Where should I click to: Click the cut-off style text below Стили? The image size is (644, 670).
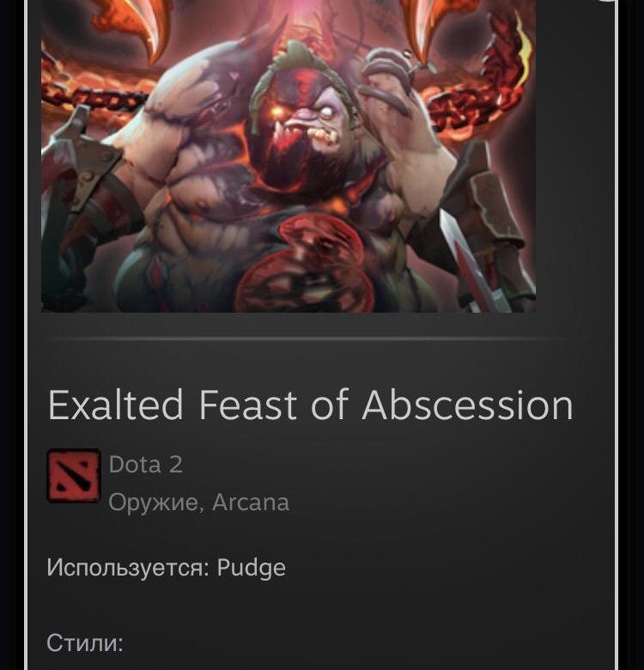106,669
